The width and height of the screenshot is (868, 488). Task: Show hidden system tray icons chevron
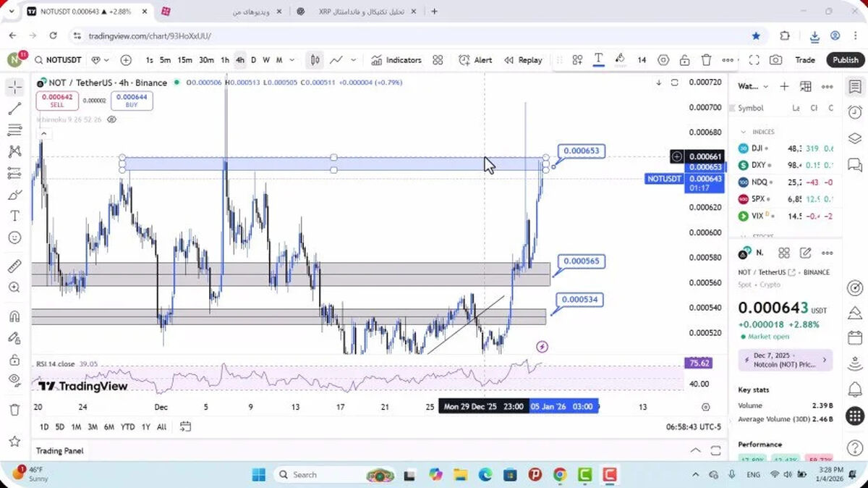pos(696,475)
